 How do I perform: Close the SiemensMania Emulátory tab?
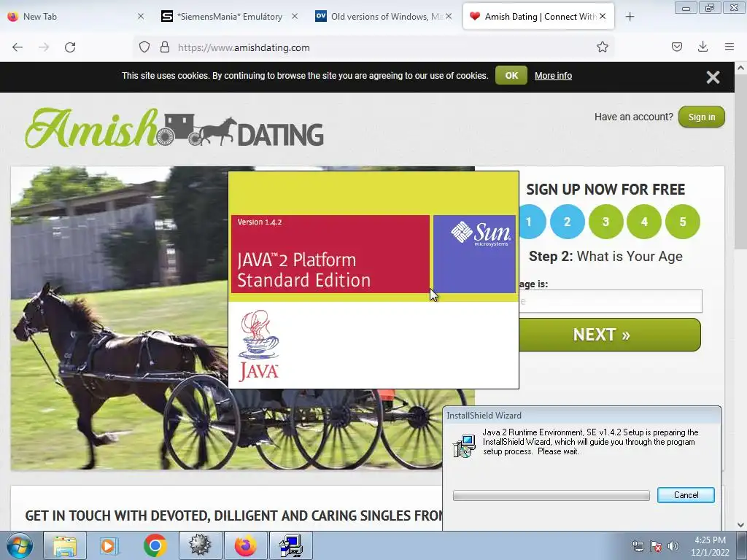(295, 17)
